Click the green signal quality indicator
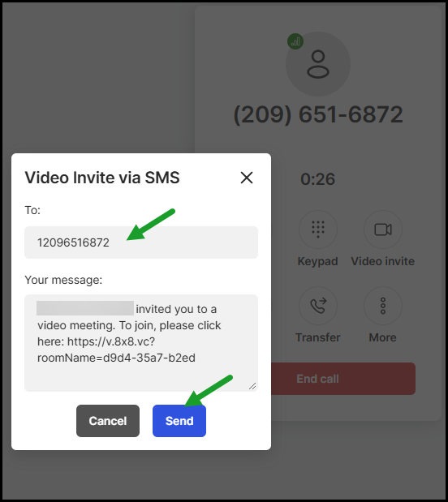This screenshot has width=448, height=502. tap(295, 41)
